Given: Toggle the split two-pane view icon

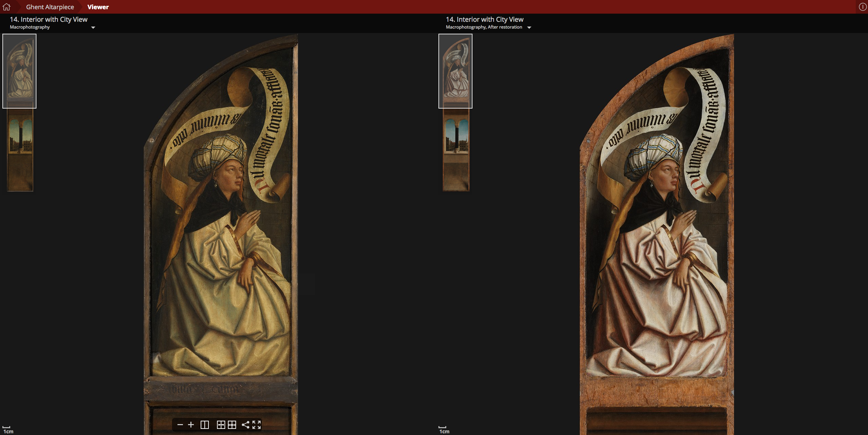Looking at the screenshot, I should click(205, 424).
